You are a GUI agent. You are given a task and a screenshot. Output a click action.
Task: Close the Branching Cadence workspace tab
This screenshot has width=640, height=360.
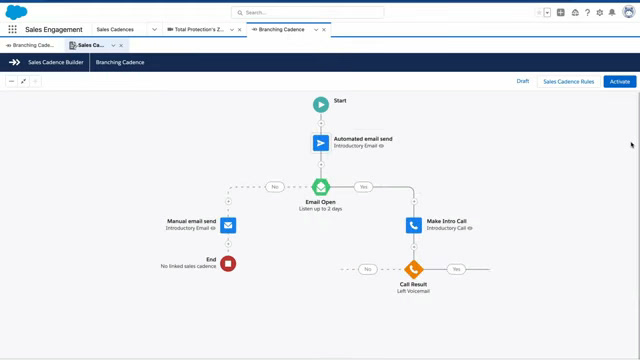(x=324, y=30)
